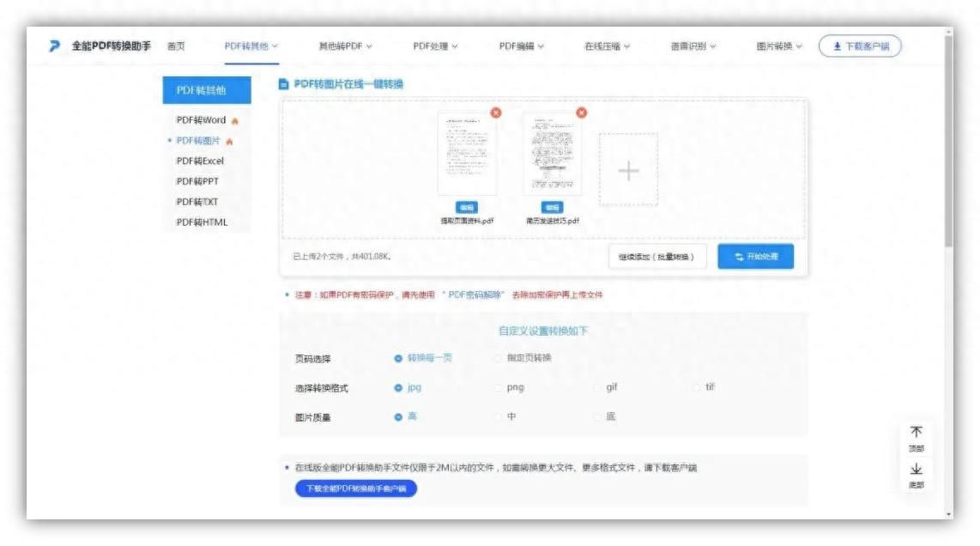Choose gif output format
Screen dimensions: 980x546
(597, 388)
